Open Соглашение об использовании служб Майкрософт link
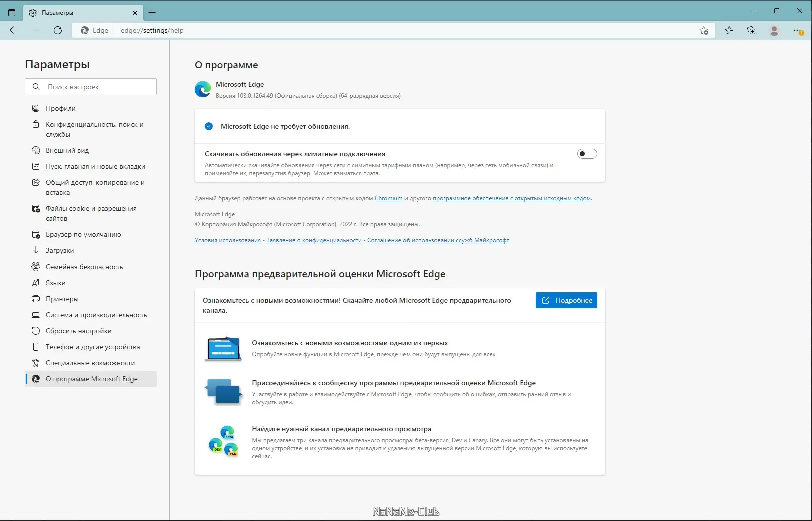Viewport: 812px width, 521px height. (438, 240)
